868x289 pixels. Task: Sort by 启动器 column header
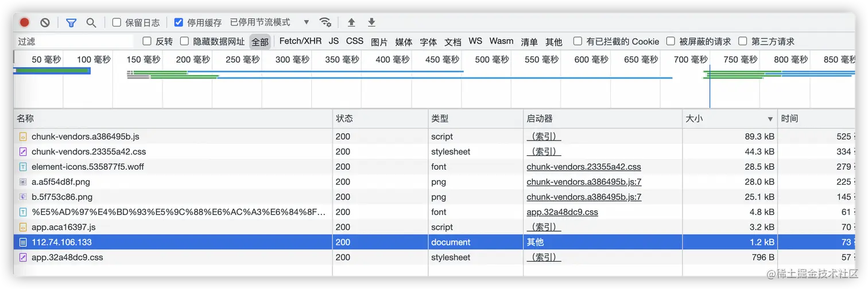point(603,119)
